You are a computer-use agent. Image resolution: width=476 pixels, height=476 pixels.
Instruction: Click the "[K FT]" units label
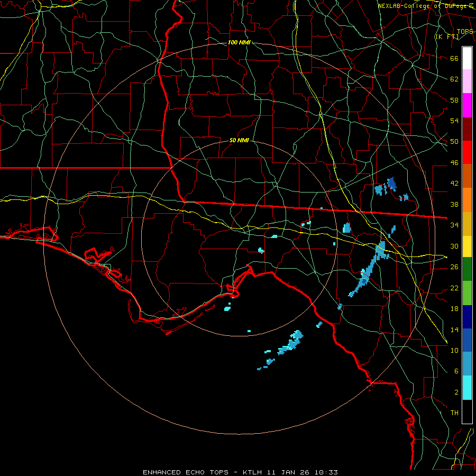(x=447, y=36)
